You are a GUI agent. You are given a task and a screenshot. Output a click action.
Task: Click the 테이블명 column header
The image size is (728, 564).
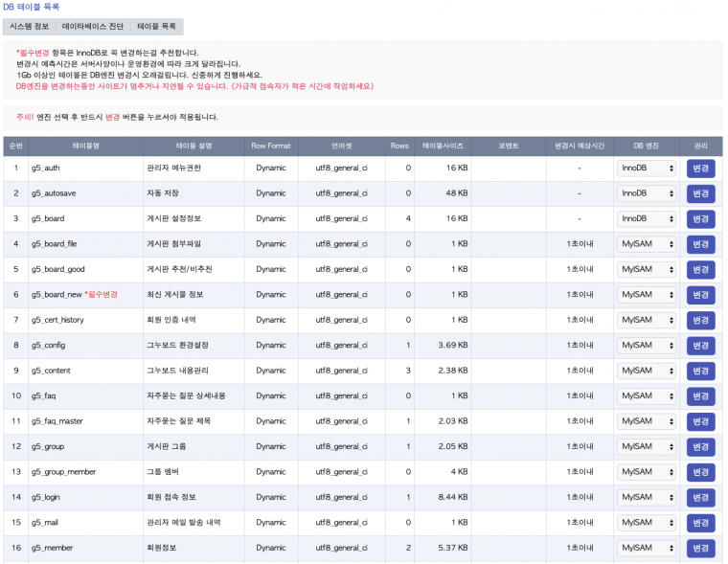(x=85, y=146)
